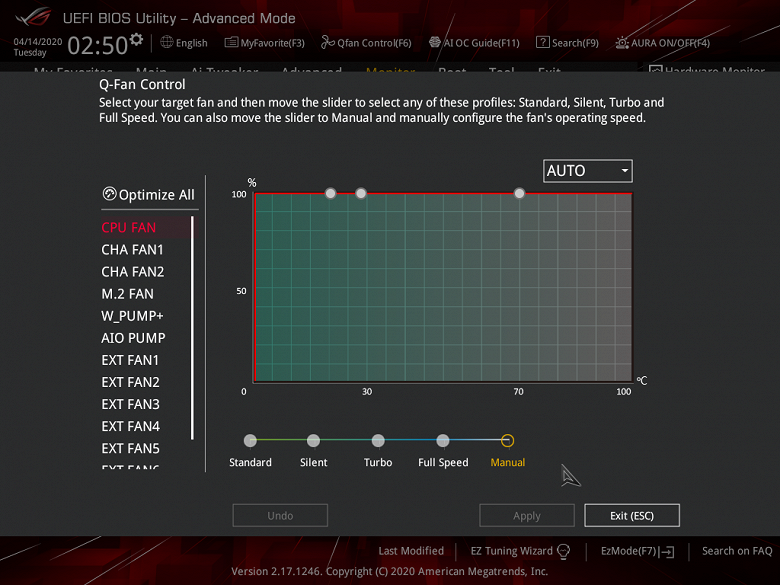The image size is (780, 585).
Task: Select the Manual profile
Action: (x=507, y=440)
